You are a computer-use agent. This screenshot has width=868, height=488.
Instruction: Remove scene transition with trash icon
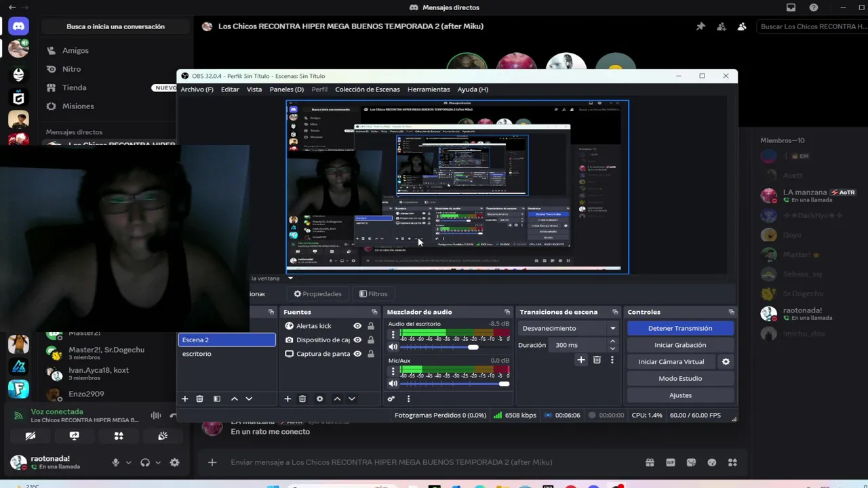point(597,360)
